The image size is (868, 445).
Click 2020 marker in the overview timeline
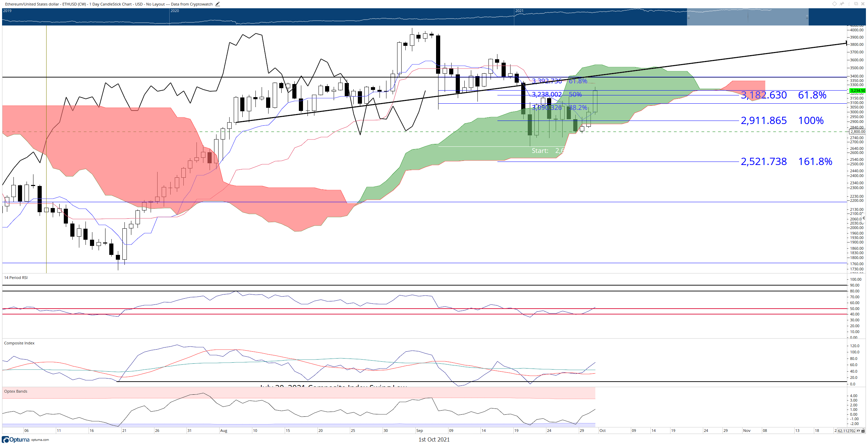click(175, 11)
